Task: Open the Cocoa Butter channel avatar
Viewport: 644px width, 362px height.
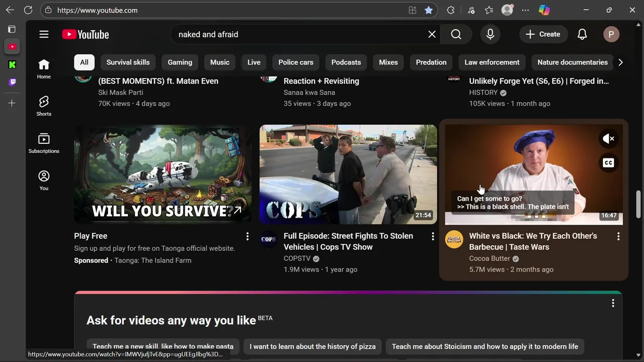Action: pos(454,239)
